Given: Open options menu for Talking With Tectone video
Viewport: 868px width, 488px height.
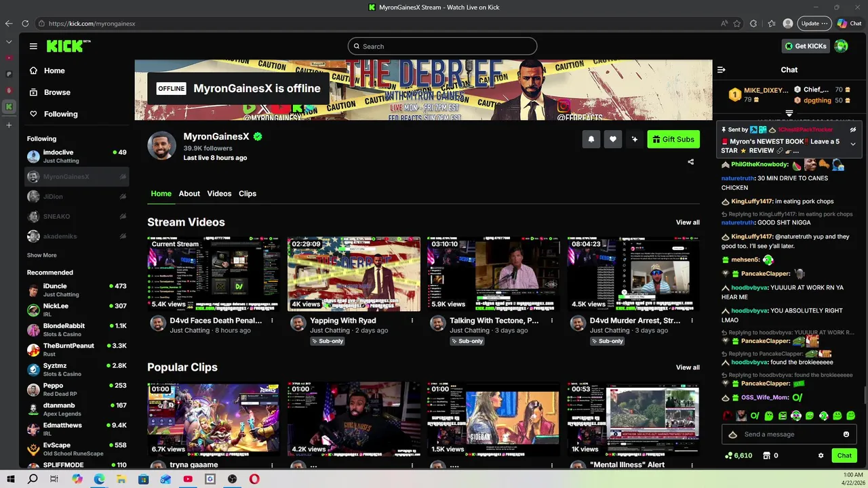Looking at the screenshot, I should tap(552, 321).
